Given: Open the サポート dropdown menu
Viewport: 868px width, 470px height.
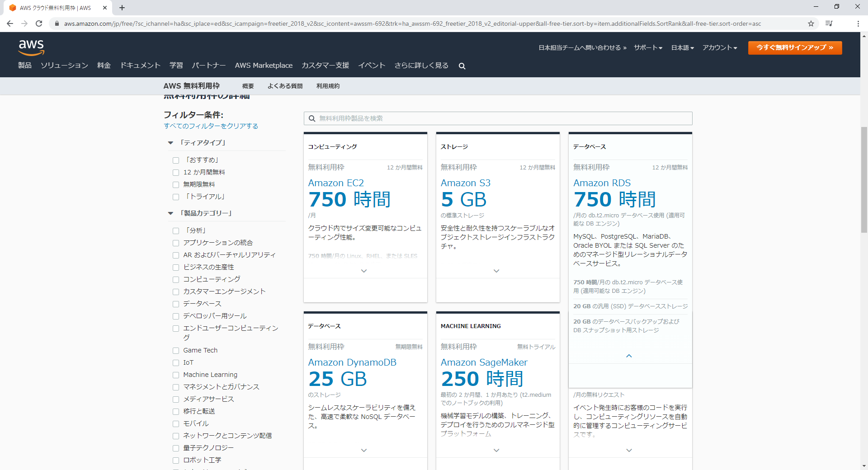Looking at the screenshot, I should tap(648, 47).
